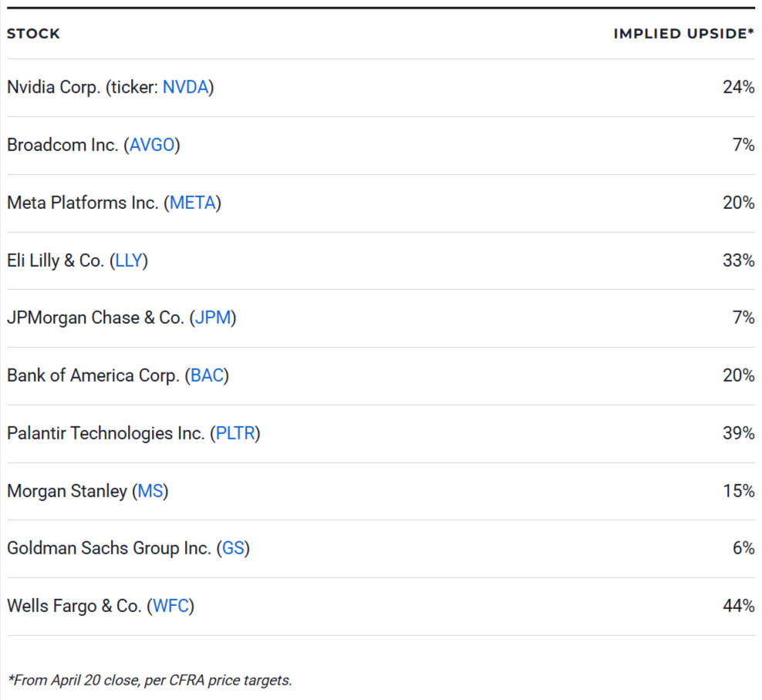Viewport: 762px width, 700px height.
Task: Click Nvidia's 24% upside value
Action: pos(738,87)
